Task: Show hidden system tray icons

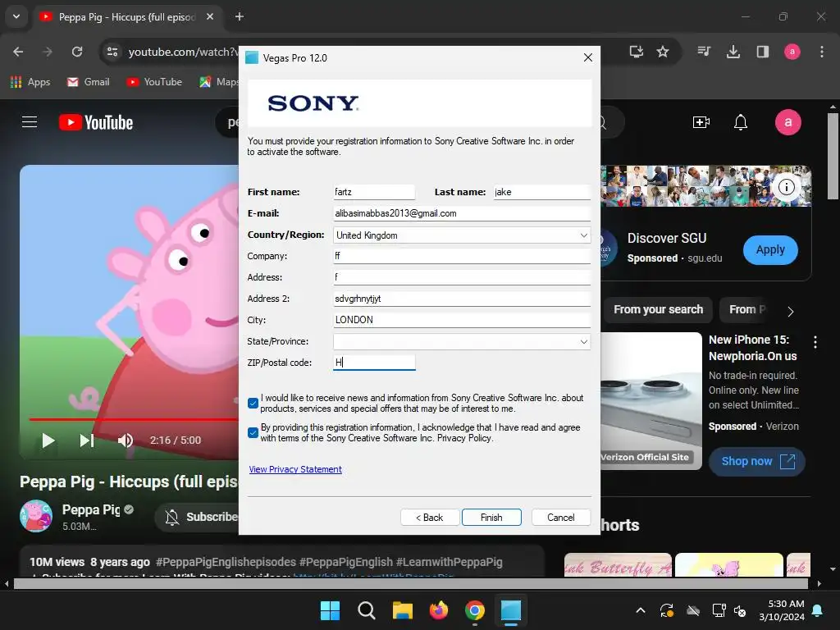Action: [x=640, y=610]
